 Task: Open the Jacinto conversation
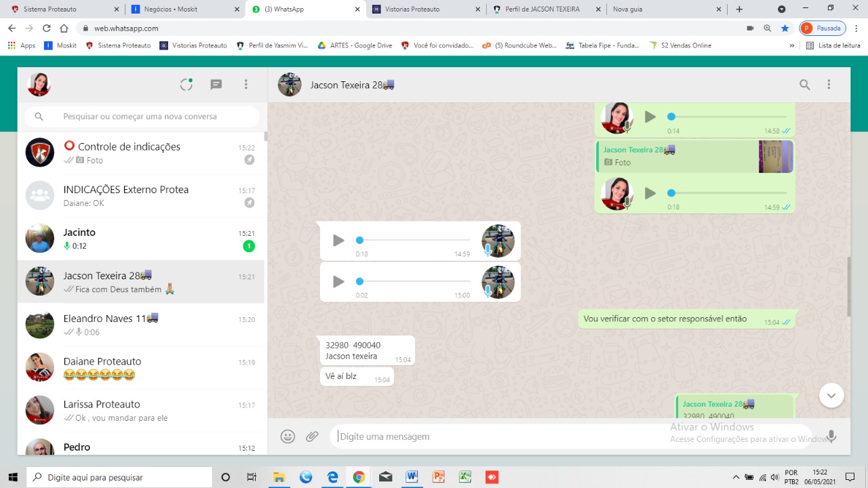(x=141, y=239)
